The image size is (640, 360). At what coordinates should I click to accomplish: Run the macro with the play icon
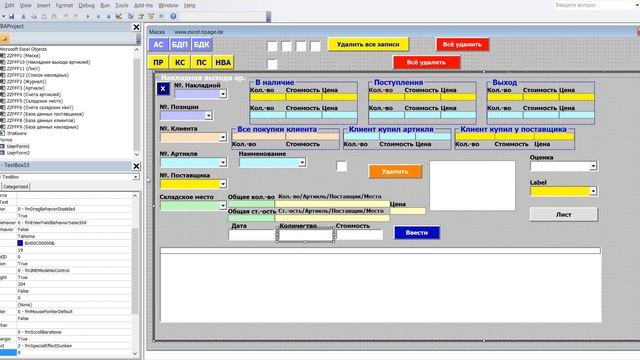coord(88,16)
